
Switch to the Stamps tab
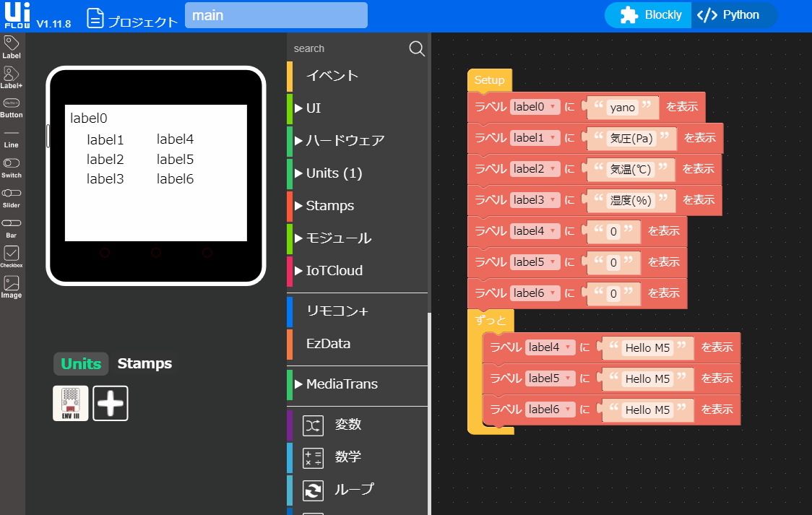(144, 363)
